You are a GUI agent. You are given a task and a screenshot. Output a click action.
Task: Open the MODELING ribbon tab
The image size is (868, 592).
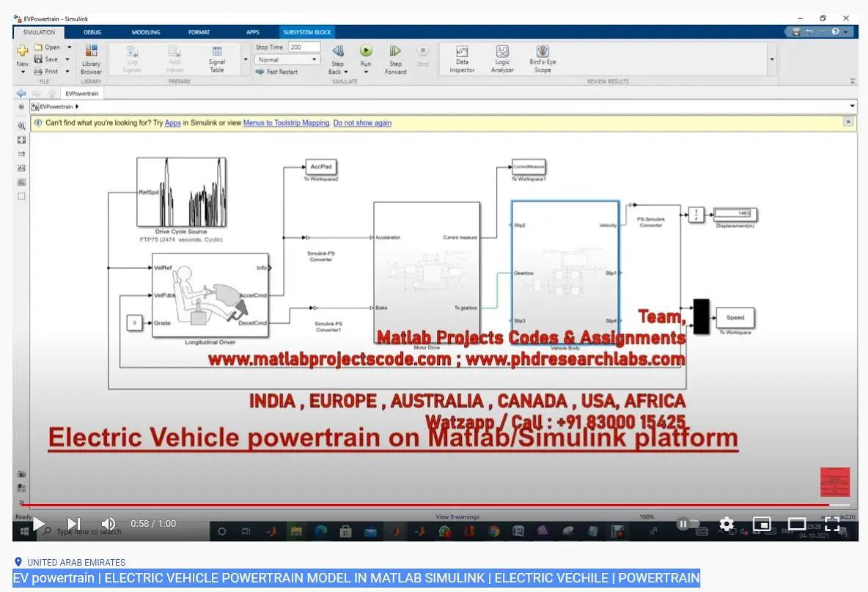point(146,32)
